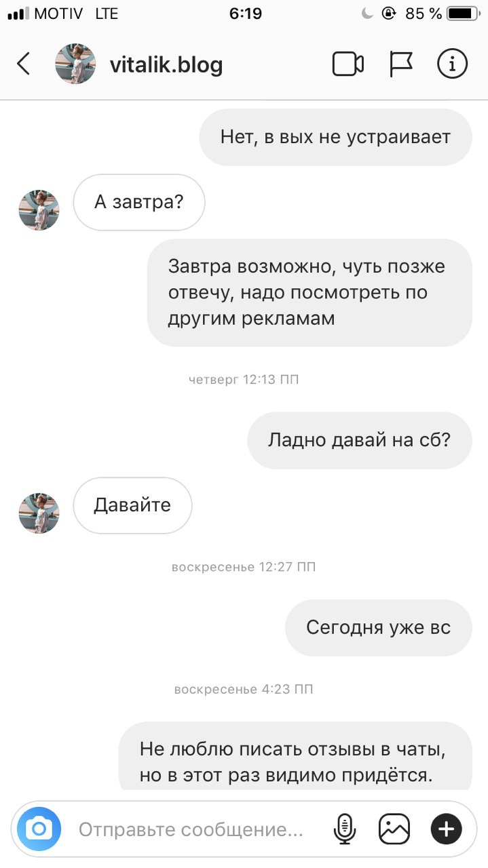
Task: Tap the avatar next to "А завтра?"
Action: 39,210
